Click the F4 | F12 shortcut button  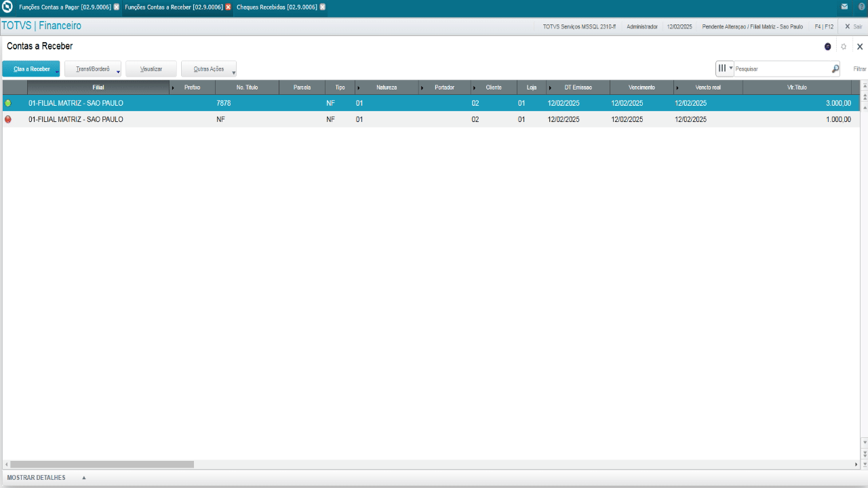pyautogui.click(x=824, y=26)
